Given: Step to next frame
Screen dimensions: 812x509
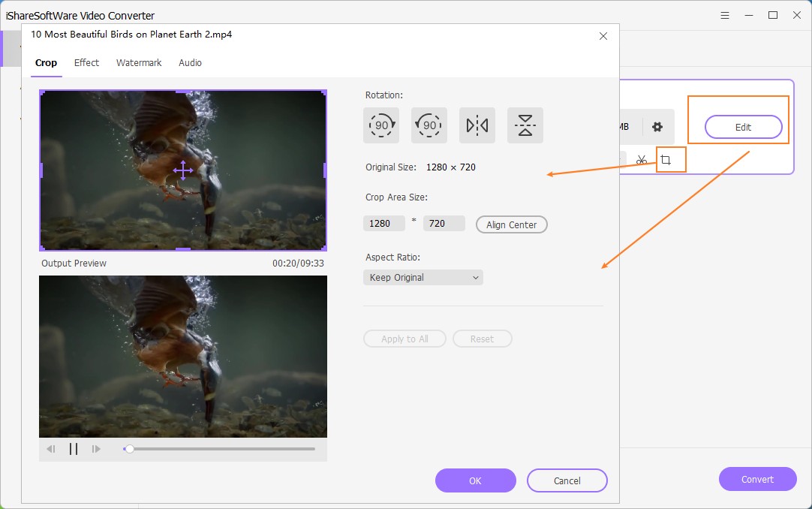Looking at the screenshot, I should coord(96,449).
